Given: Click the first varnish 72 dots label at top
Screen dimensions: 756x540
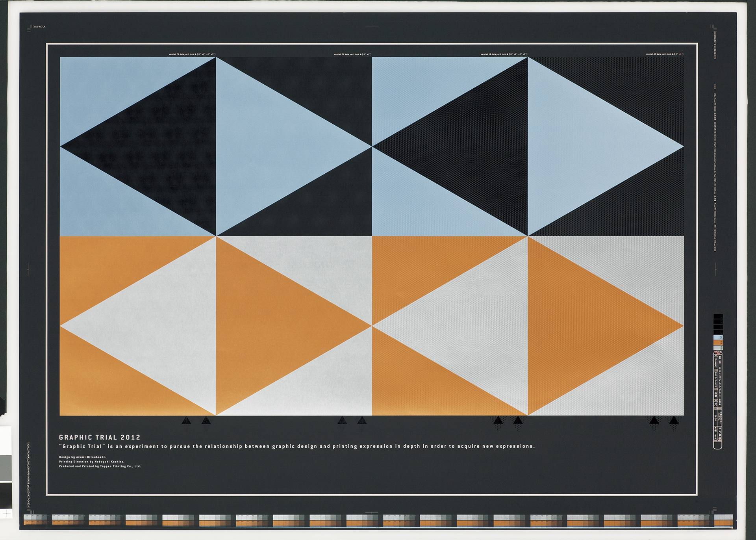Looking at the screenshot, I should point(192,54).
